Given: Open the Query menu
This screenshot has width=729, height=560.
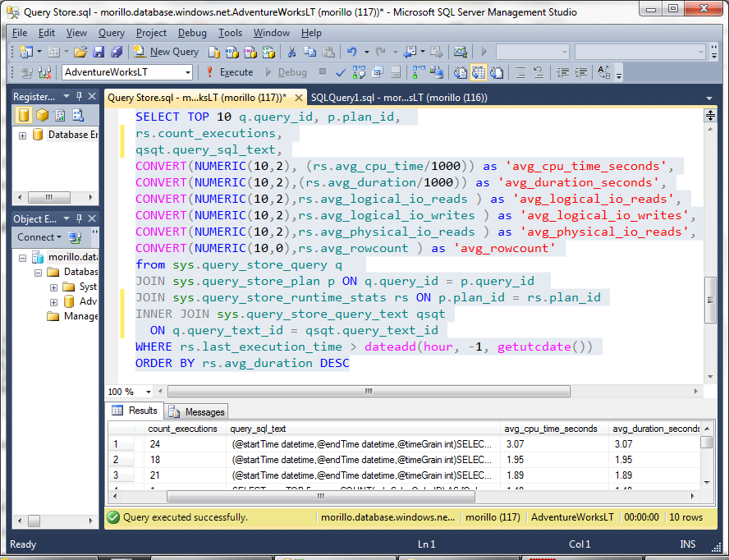Looking at the screenshot, I should 112,33.
